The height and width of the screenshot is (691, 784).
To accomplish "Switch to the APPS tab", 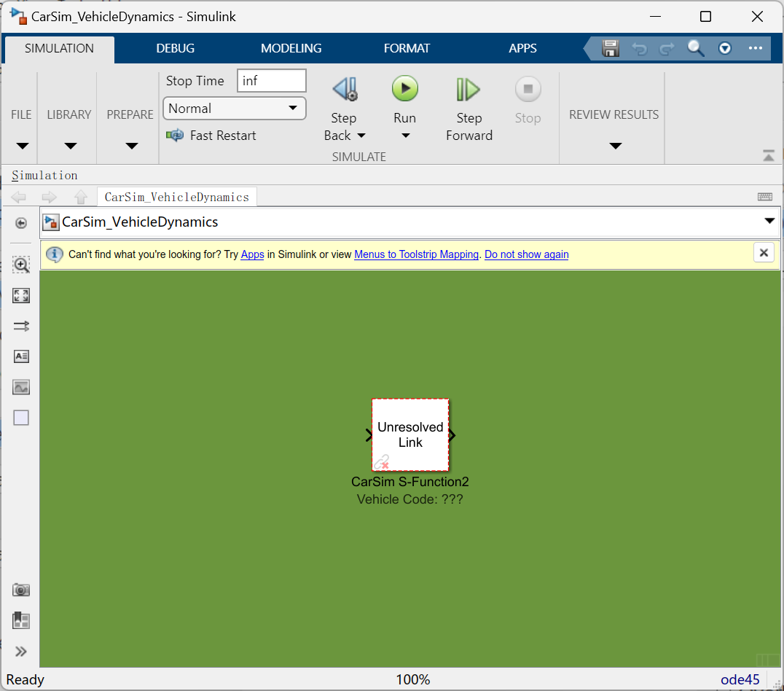I will pyautogui.click(x=522, y=49).
